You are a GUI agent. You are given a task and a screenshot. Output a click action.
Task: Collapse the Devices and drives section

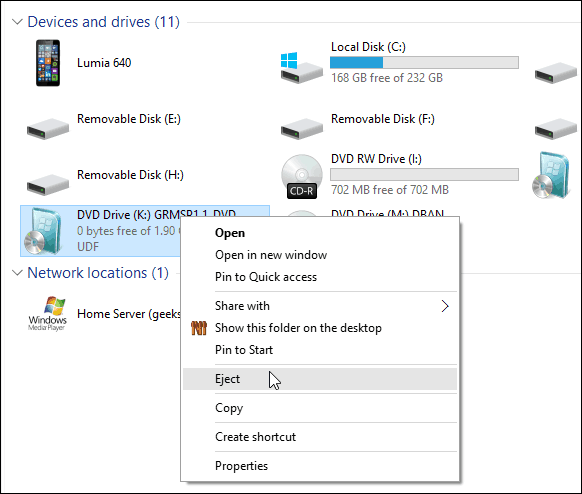(17, 22)
